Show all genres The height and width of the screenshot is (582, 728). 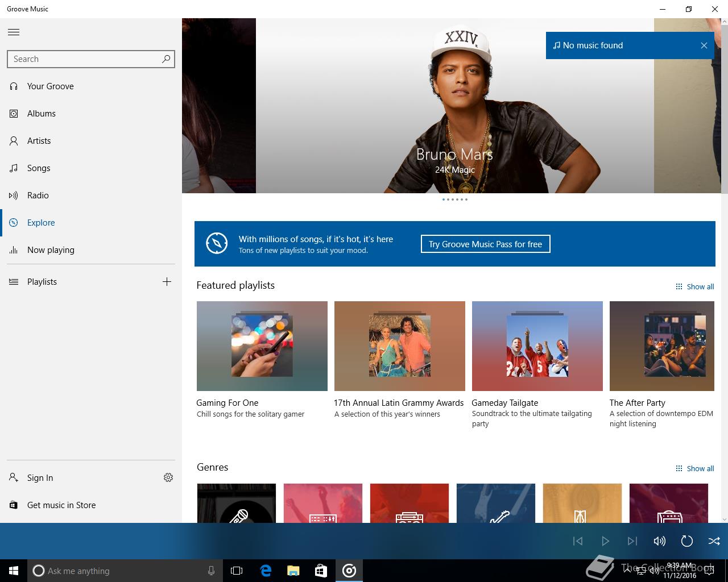694,468
